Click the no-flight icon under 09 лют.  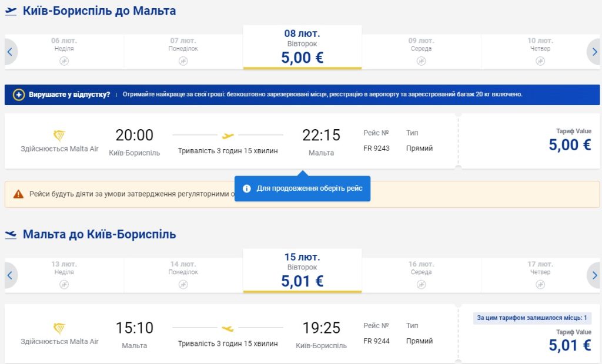click(421, 61)
